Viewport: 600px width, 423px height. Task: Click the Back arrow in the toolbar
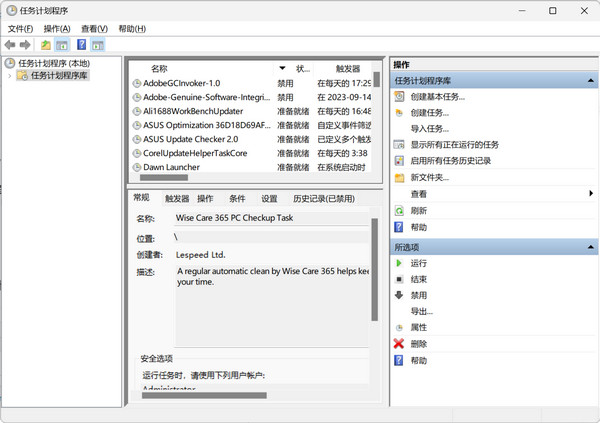[10, 45]
